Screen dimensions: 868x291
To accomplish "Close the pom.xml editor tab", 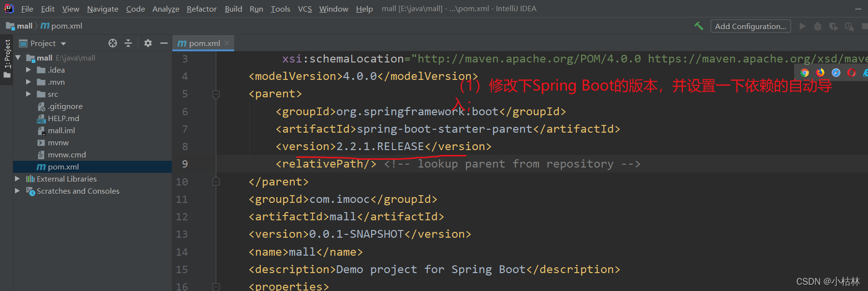I will point(227,43).
